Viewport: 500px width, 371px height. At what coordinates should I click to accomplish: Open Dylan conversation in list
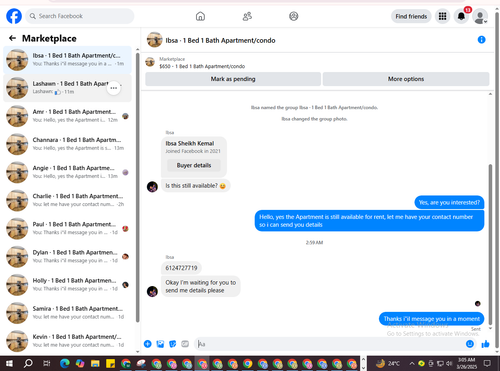click(67, 257)
